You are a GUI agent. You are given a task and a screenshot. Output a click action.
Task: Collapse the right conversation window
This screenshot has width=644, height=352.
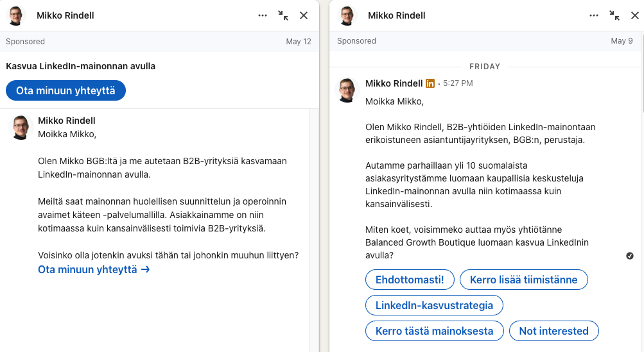point(614,15)
